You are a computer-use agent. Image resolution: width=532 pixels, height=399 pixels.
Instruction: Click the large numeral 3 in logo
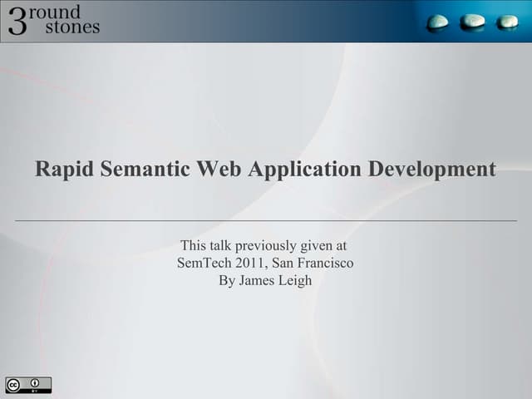tap(17, 21)
